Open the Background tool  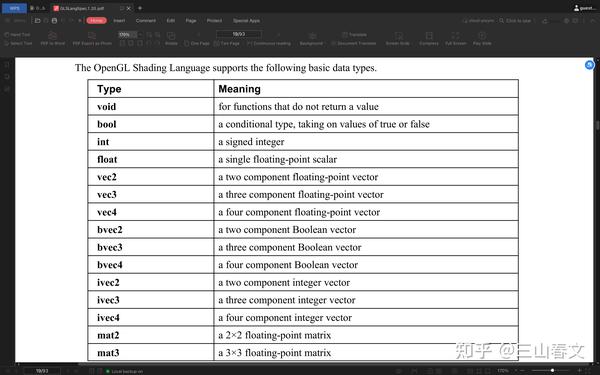(x=311, y=38)
